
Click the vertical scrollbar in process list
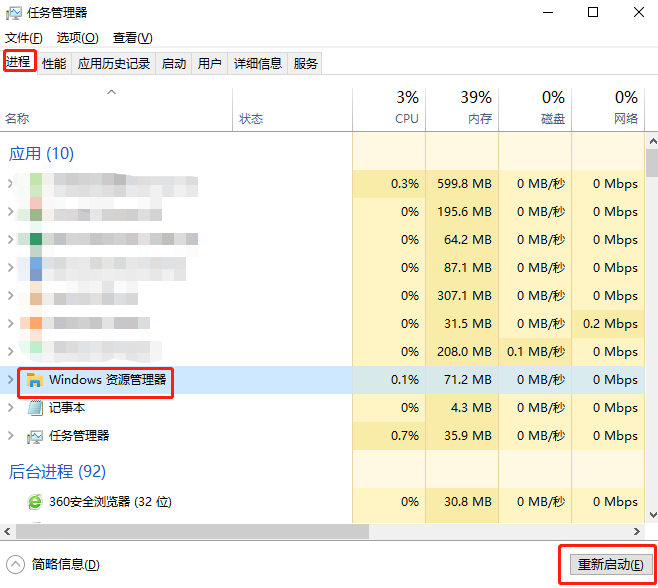(x=651, y=300)
